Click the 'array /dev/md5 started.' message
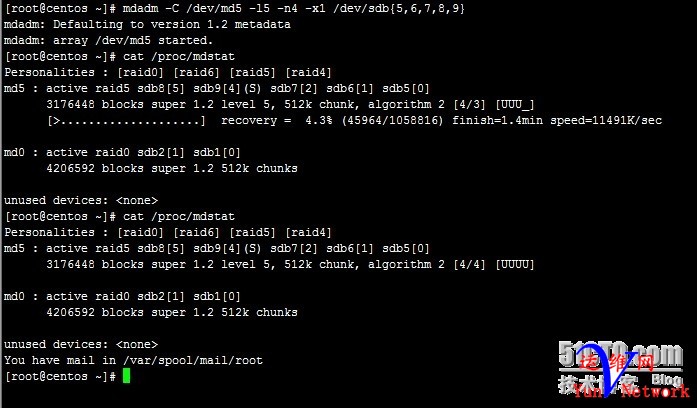This screenshot has height=408, width=697. click(x=133, y=40)
